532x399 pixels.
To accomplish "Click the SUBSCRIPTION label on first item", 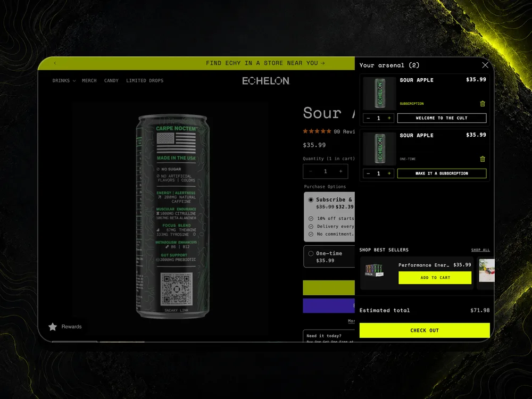I will point(412,104).
